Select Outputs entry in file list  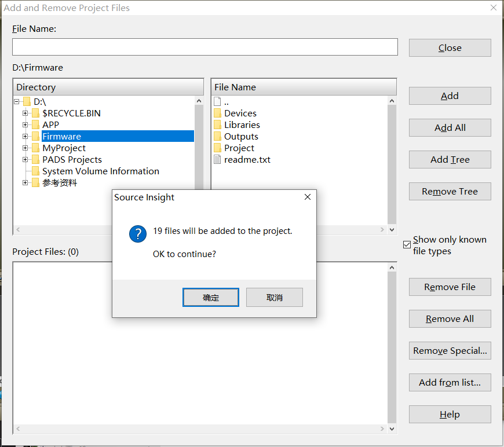tap(241, 136)
